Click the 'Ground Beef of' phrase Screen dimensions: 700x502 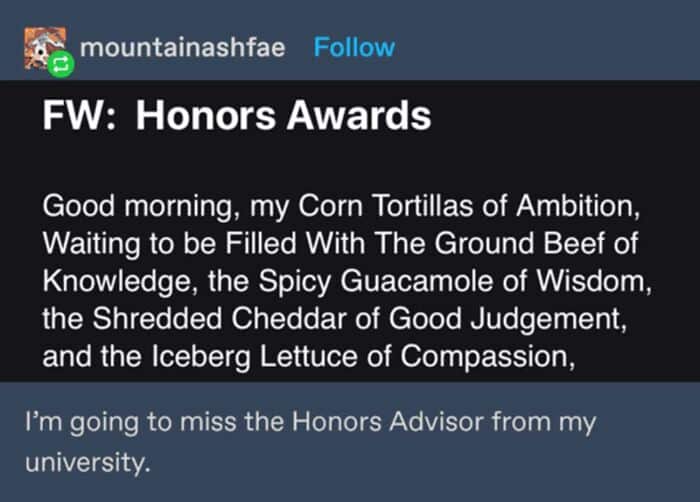coord(537,243)
